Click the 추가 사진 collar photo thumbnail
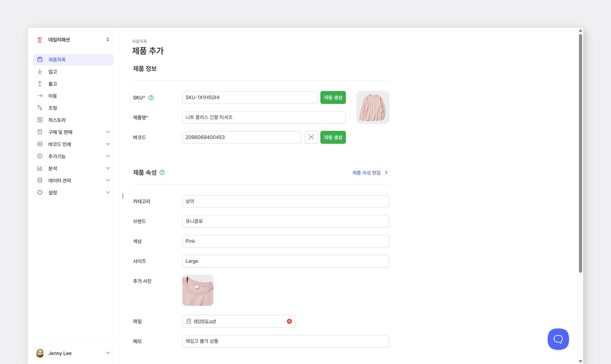 198,290
